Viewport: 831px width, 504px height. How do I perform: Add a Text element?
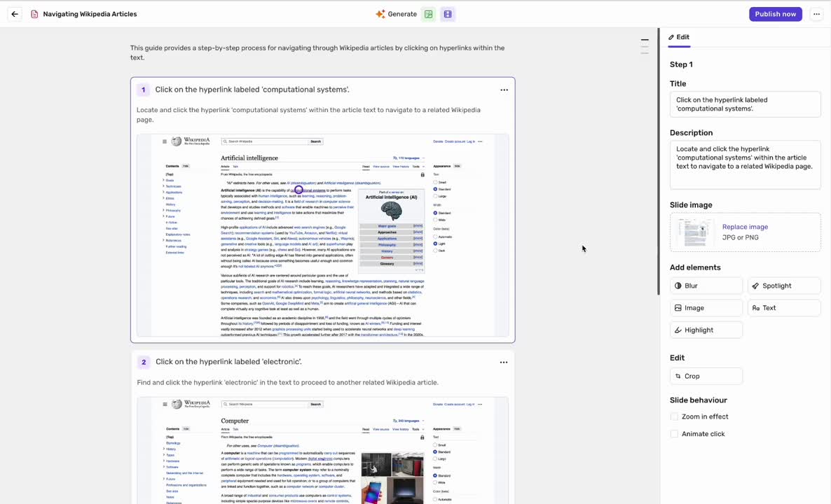[784, 308]
